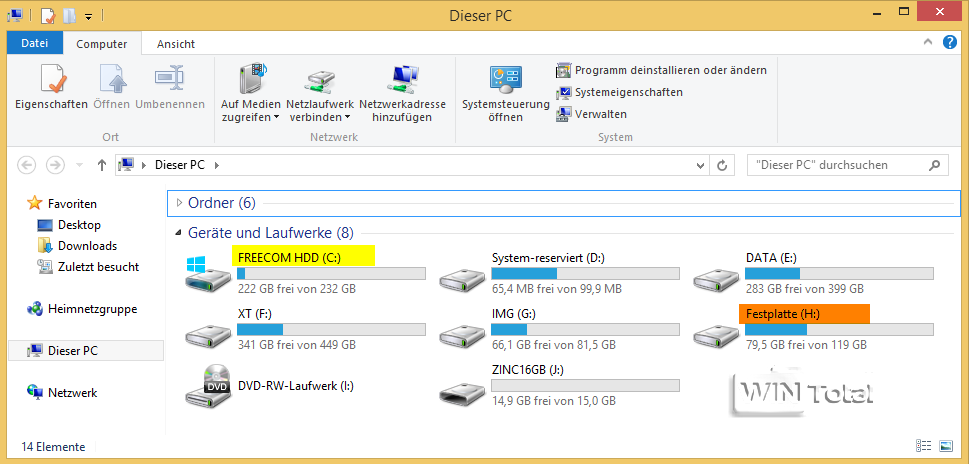Collapse the ribbon with the chevron
This screenshot has width=969, height=464.
point(928,43)
